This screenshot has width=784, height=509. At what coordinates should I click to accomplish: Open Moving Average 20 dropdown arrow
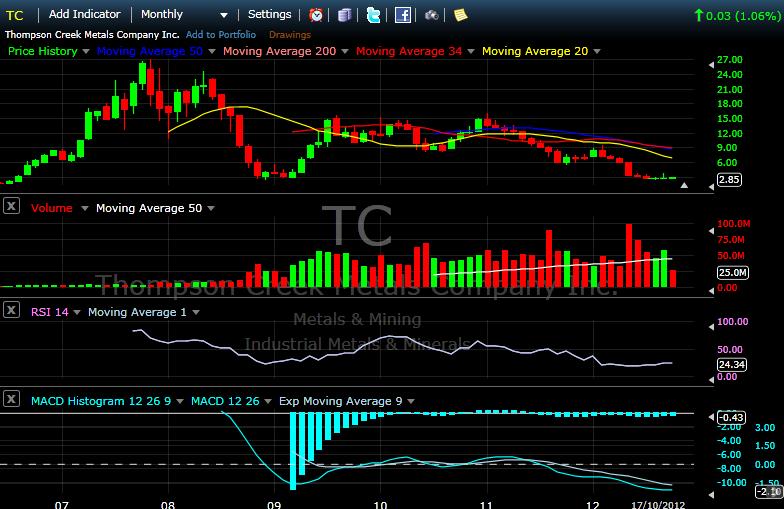(598, 51)
